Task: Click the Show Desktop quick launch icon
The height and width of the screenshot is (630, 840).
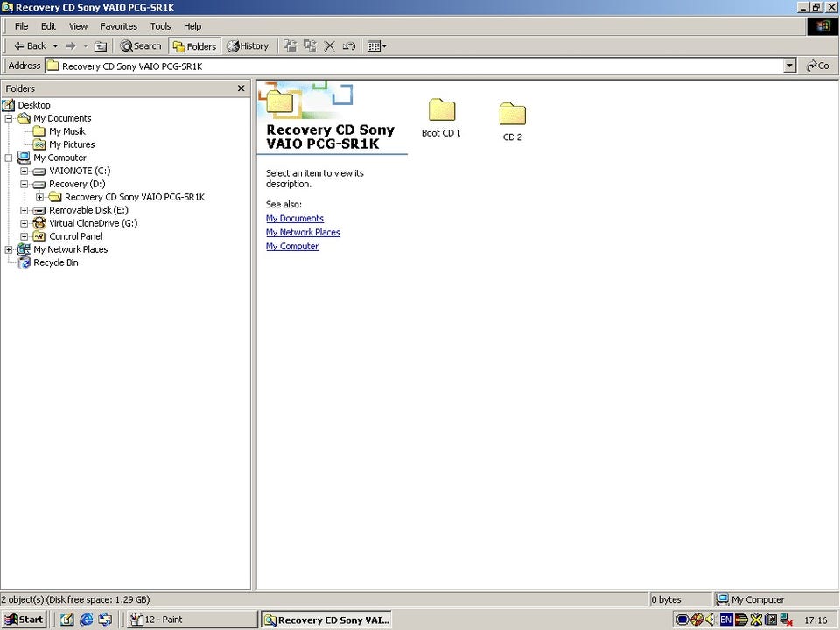Action: tap(67, 619)
